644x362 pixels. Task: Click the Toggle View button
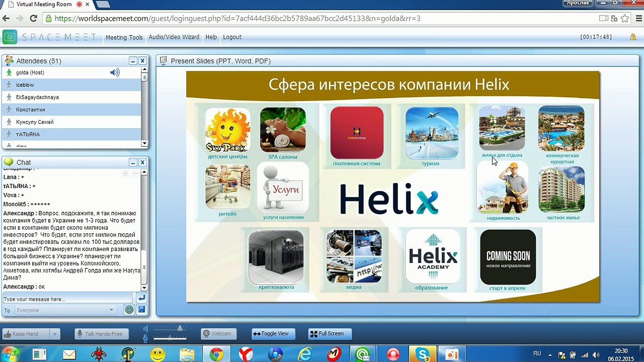pos(272,334)
